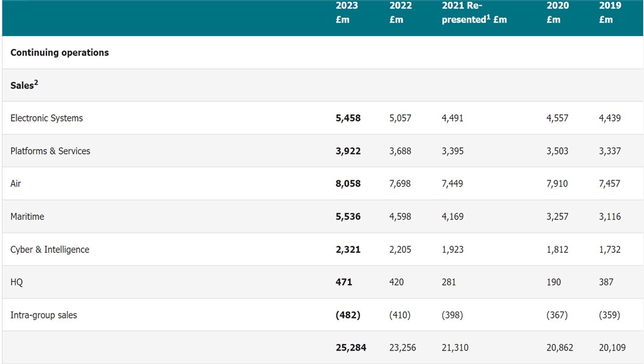The height and width of the screenshot is (364, 644).
Task: Select the 2023 Electronic Systems value 5,458
Action: coord(348,118)
